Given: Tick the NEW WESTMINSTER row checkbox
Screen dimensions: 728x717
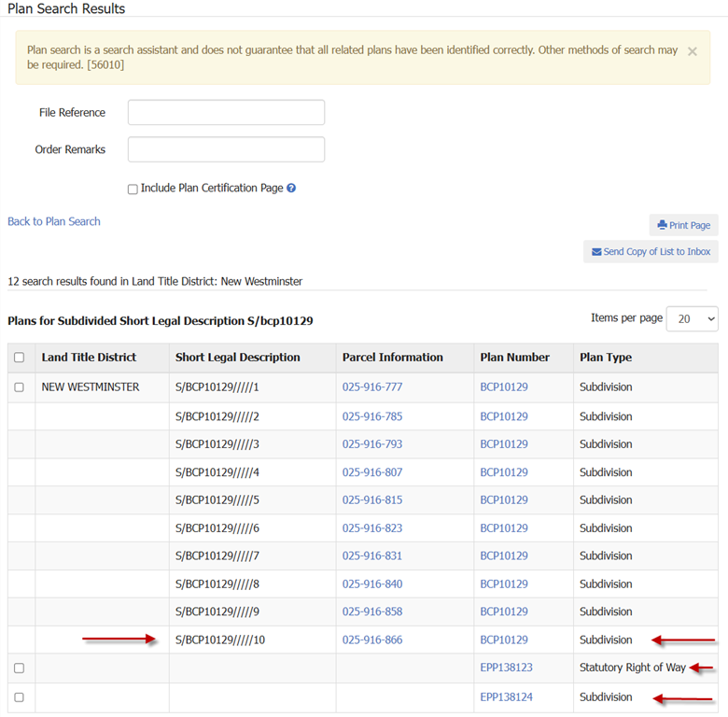Looking at the screenshot, I should tap(19, 387).
